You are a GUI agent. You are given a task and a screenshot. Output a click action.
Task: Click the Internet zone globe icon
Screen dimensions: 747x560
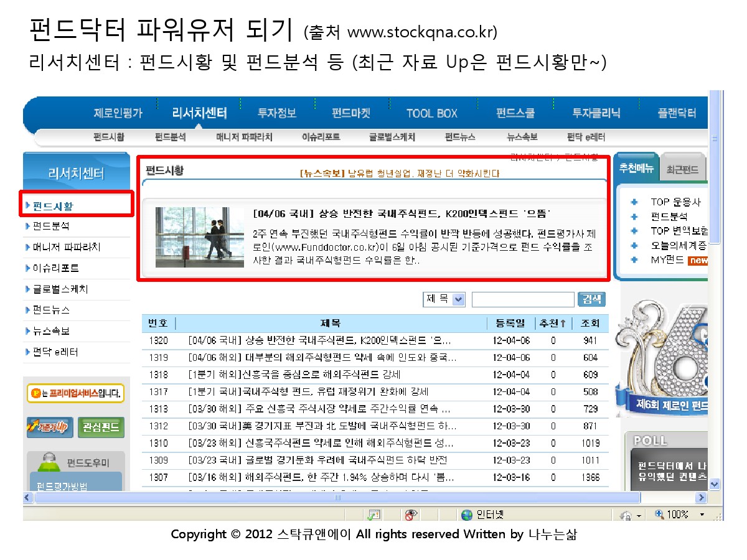point(467,515)
